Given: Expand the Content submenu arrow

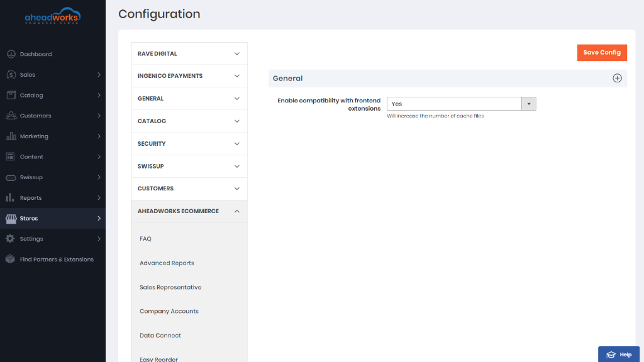Looking at the screenshot, I should click(99, 156).
